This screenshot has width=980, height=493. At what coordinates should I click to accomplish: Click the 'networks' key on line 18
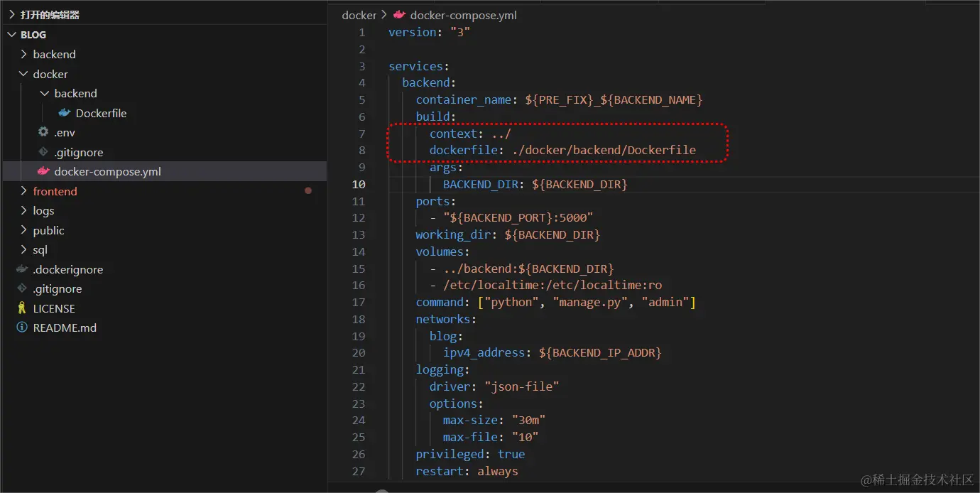tap(443, 319)
